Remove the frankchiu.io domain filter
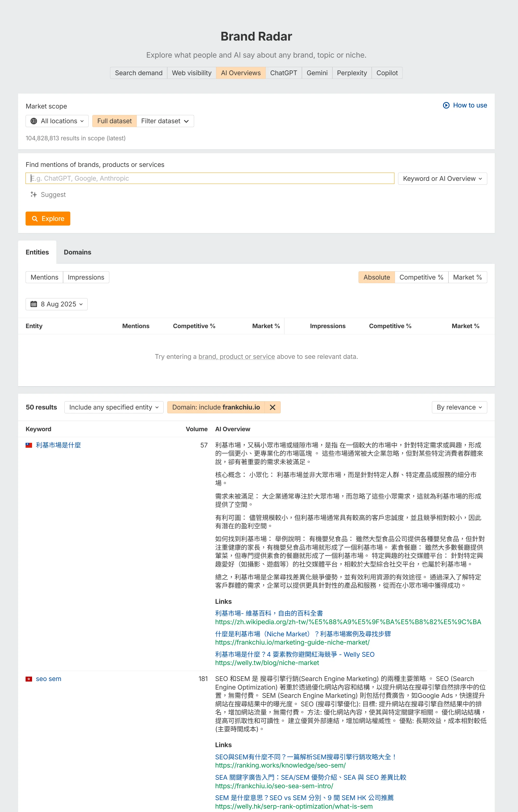This screenshot has width=518, height=812. pyautogui.click(x=272, y=407)
